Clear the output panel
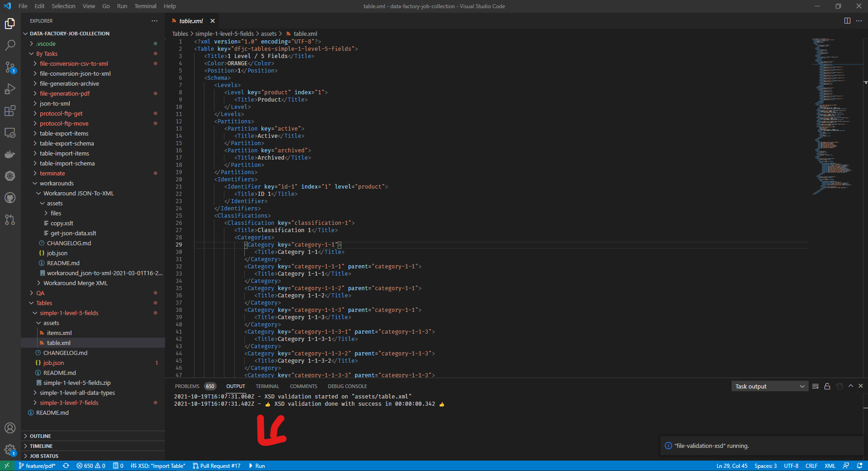Screen dimensions: 868x471 (x=815, y=386)
